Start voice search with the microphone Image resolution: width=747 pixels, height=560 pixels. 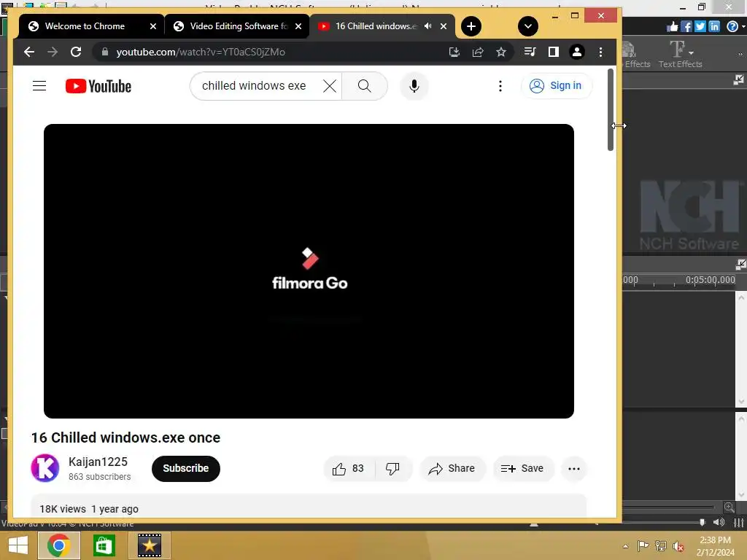pos(414,86)
